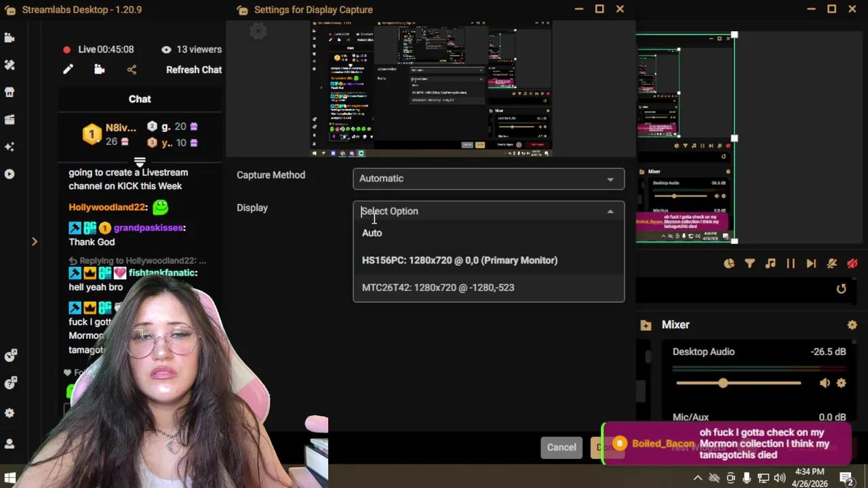Click the fishtankfanatic username in chat
The width and height of the screenshot is (868, 488).
163,272
